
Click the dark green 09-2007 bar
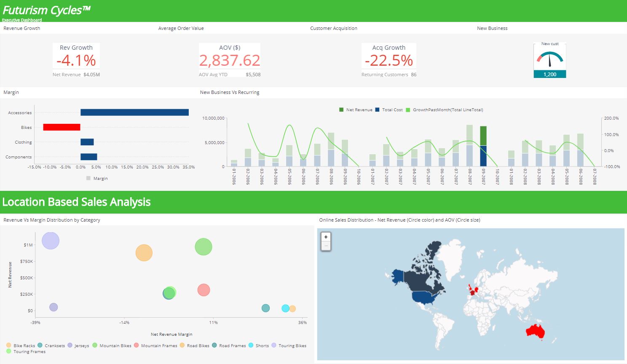482,135
